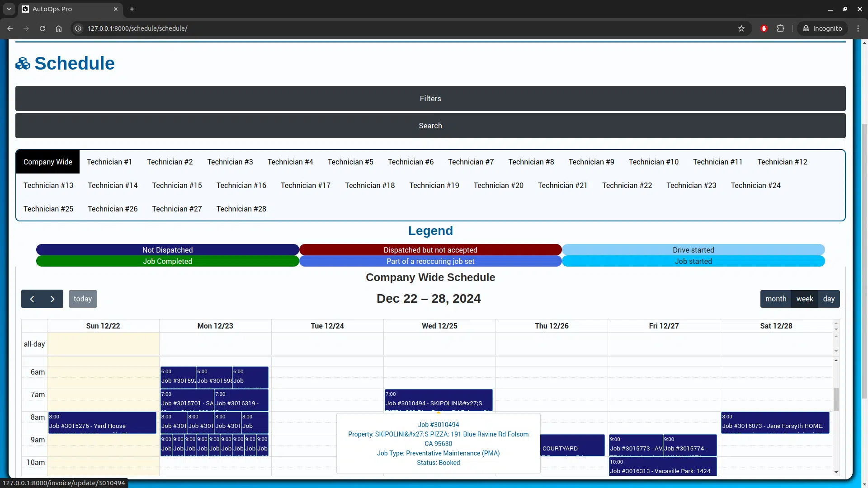Bookmark this page with star icon
This screenshot has height=488, width=868.
[741, 28]
